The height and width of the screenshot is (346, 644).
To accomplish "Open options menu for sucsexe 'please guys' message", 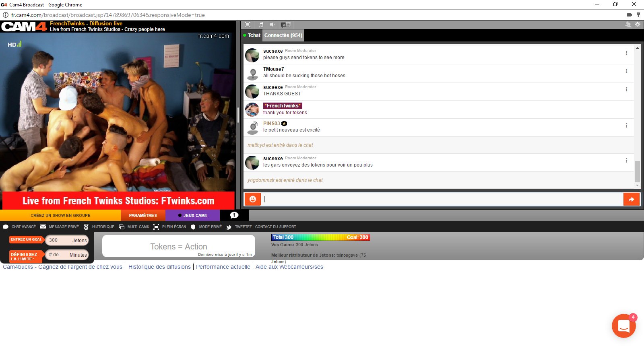I will [626, 53].
